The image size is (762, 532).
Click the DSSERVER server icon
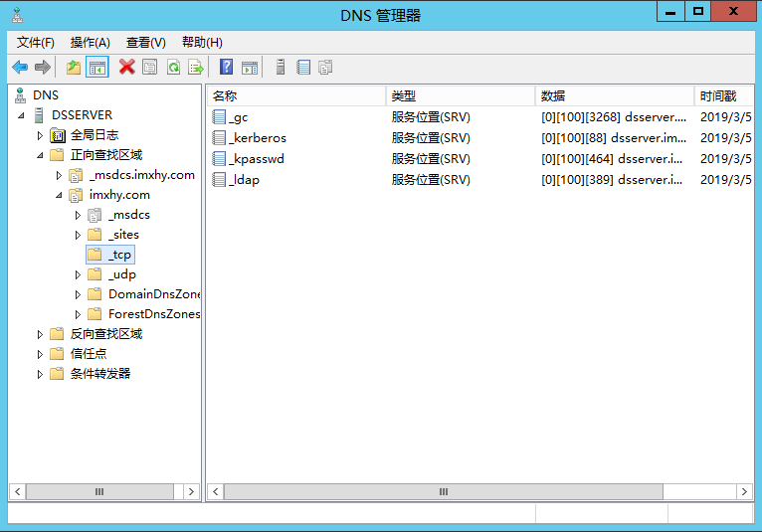click(39, 115)
